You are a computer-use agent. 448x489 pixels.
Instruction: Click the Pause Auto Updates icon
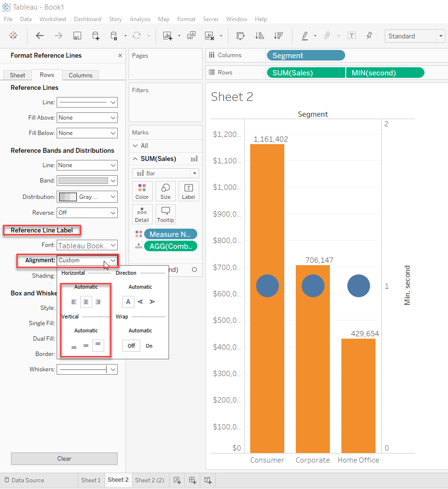pos(114,36)
